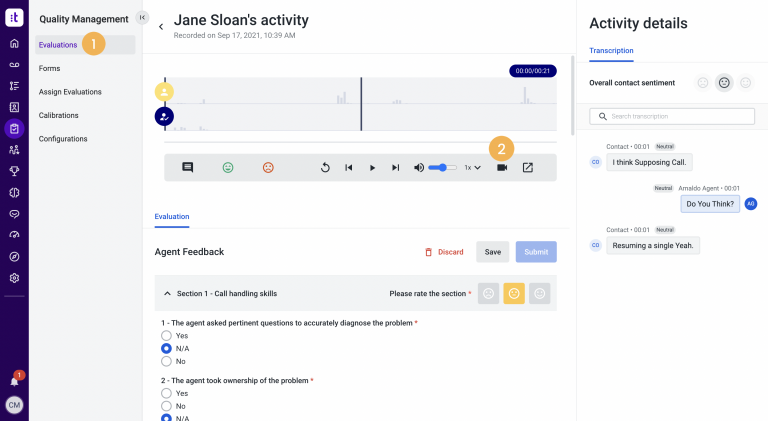This screenshot has height=421, width=768.
Task: Switch to the Transcription tab
Action: pyautogui.click(x=611, y=50)
